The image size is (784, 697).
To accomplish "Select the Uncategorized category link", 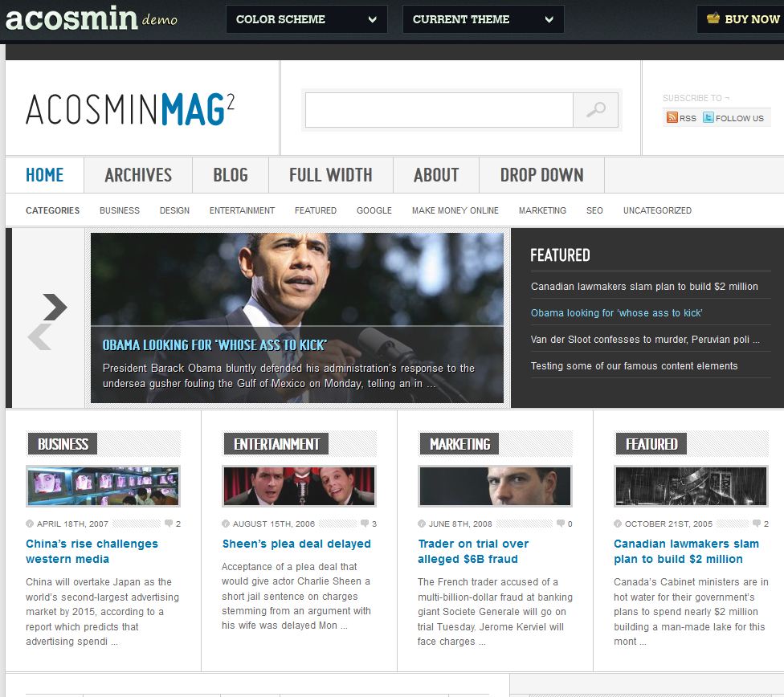I will pos(657,210).
